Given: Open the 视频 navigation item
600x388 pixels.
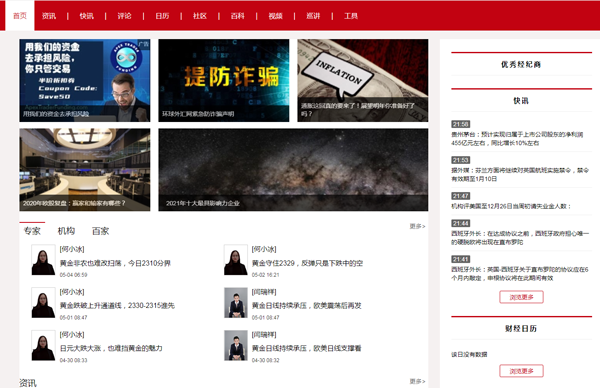Looking at the screenshot, I should 276,16.
